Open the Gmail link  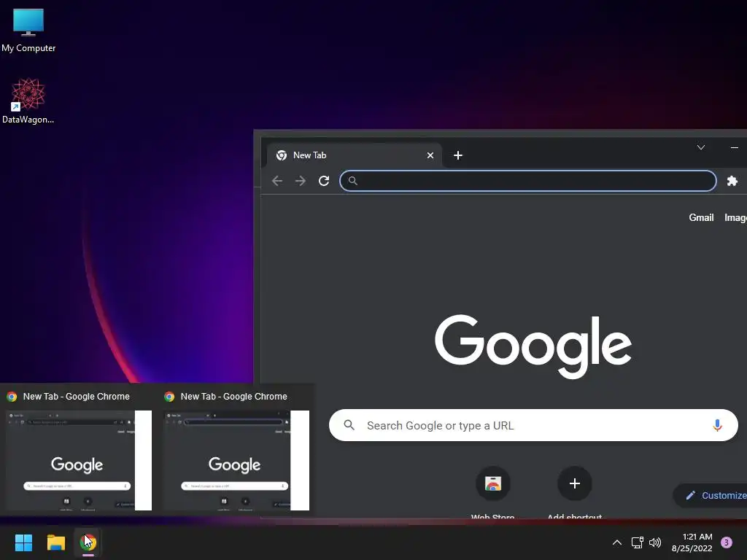701,217
